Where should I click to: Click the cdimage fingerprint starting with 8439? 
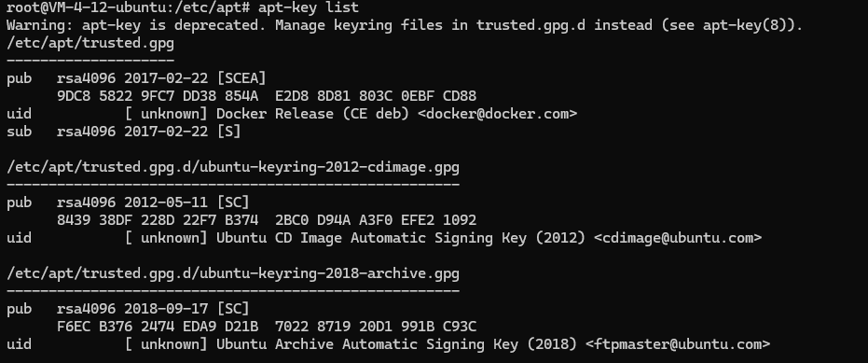click(x=267, y=220)
